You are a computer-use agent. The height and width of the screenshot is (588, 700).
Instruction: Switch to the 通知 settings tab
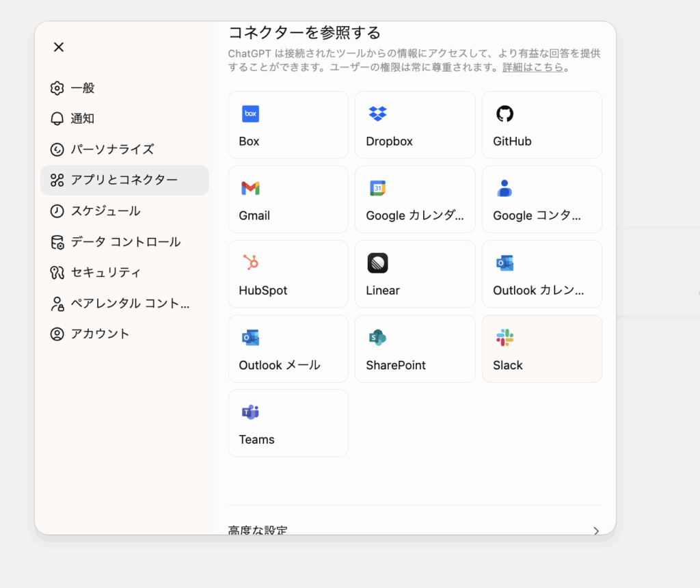pos(83,119)
